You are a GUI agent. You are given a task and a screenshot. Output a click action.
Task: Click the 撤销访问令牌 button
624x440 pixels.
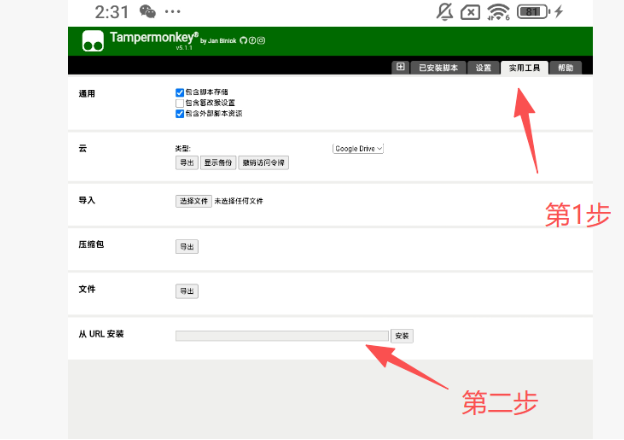click(263, 163)
